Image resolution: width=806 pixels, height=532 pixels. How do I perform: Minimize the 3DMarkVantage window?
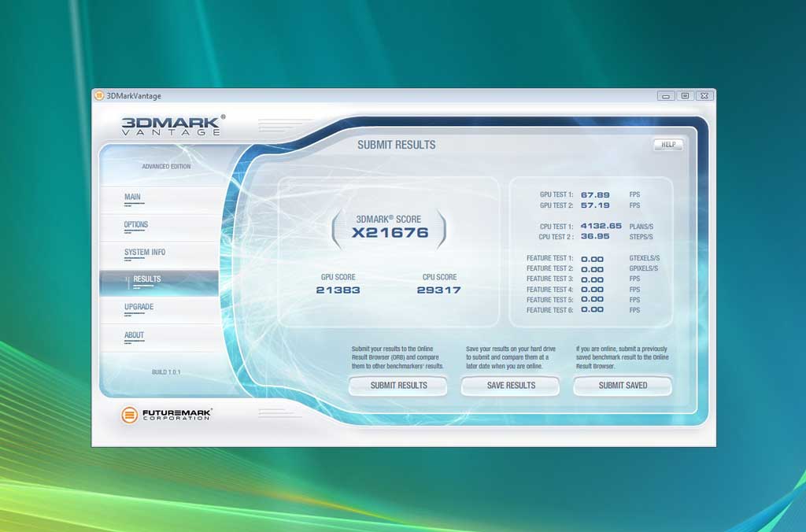point(666,96)
